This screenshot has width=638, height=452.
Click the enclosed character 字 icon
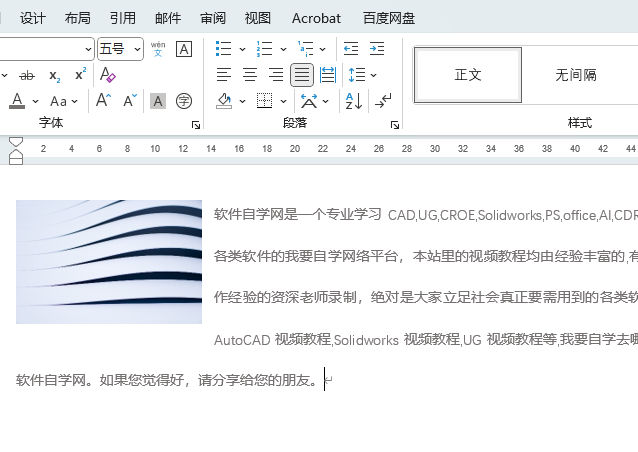pos(184,101)
